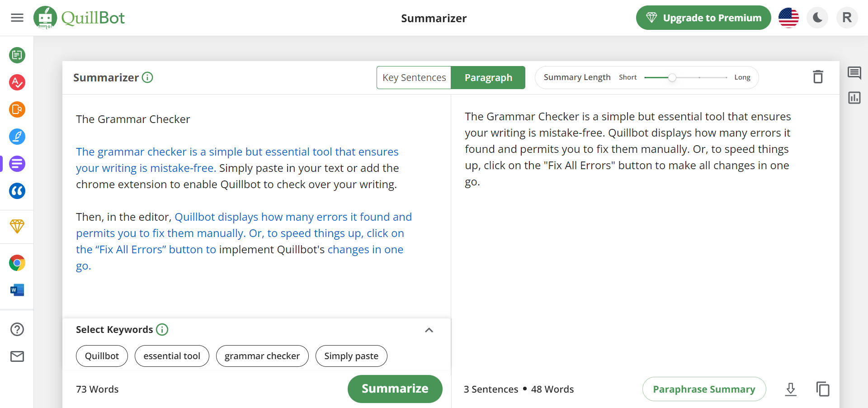Open the hamburger navigation menu

pyautogui.click(x=17, y=18)
